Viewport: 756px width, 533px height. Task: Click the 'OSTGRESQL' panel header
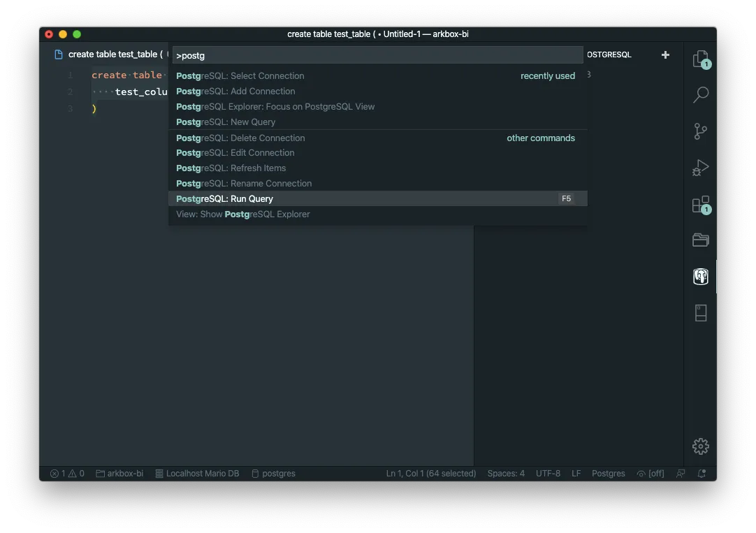[x=609, y=55]
